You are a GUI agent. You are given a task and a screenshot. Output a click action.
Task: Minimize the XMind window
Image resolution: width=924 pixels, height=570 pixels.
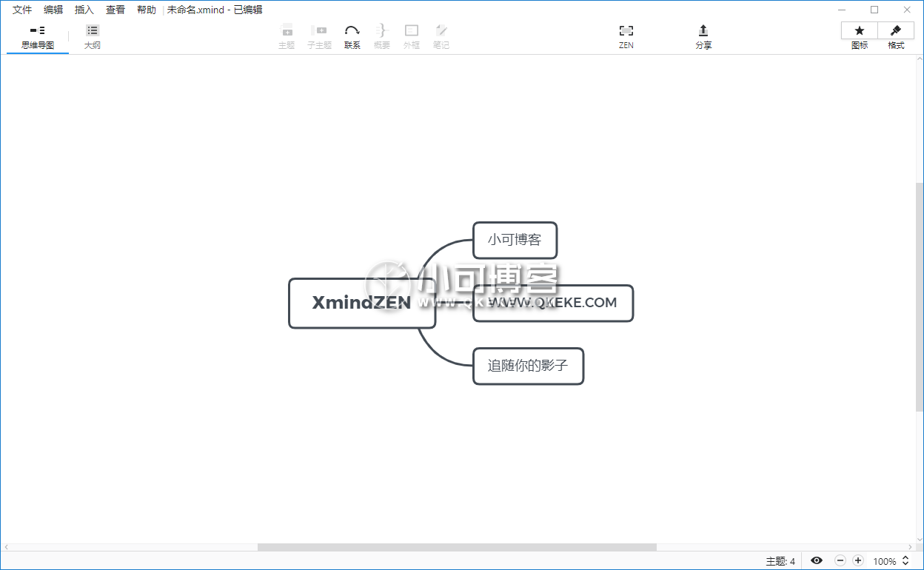(842, 10)
